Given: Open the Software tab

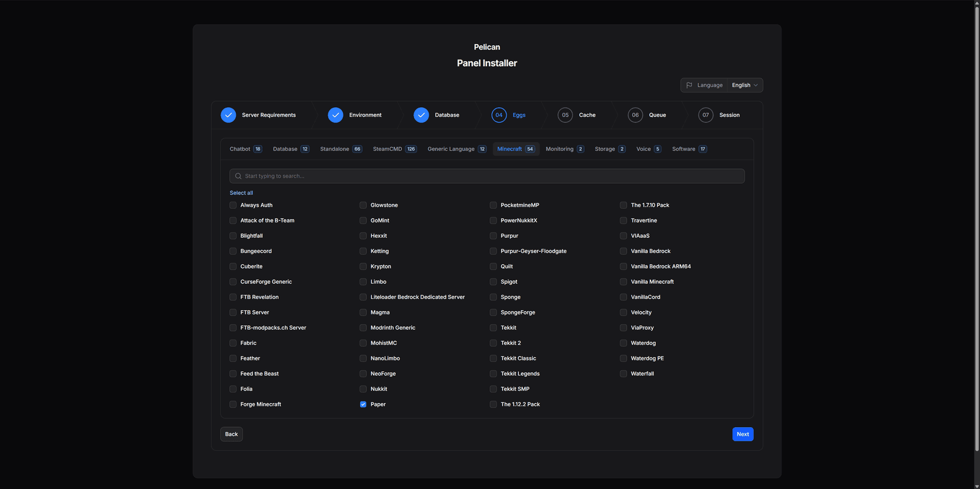Looking at the screenshot, I should (690, 149).
